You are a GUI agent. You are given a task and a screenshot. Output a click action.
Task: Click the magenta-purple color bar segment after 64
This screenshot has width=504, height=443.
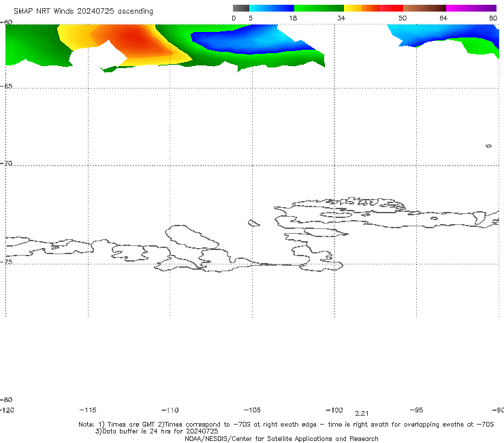tap(471, 8)
